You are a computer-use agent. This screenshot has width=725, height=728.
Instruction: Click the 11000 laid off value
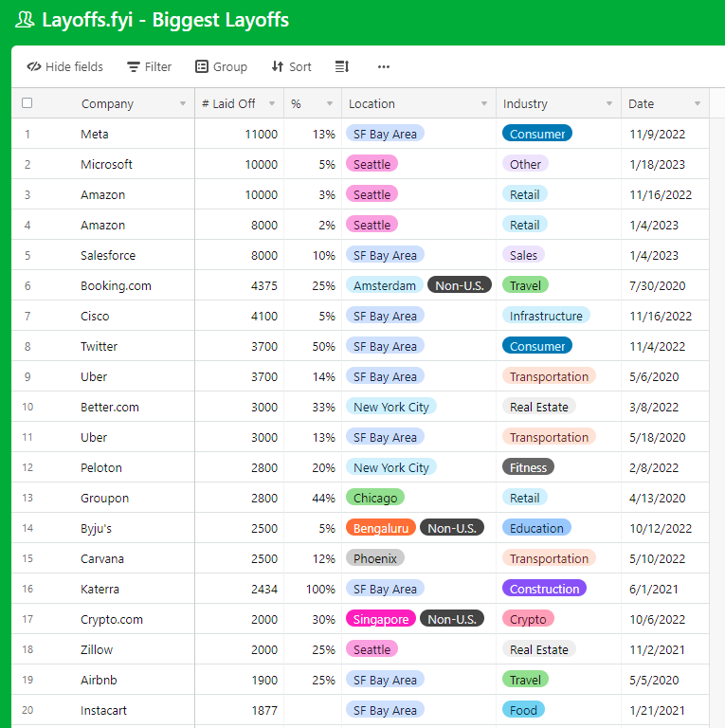pos(261,135)
